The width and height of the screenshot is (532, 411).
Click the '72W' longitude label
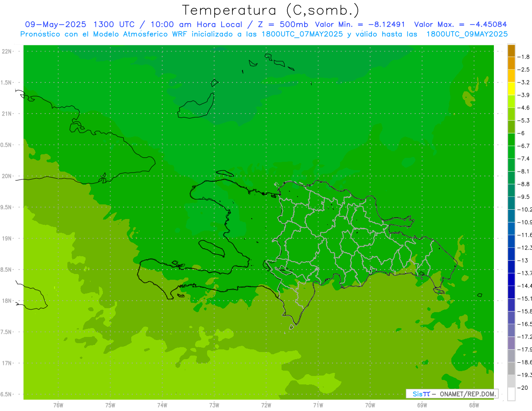click(x=266, y=405)
